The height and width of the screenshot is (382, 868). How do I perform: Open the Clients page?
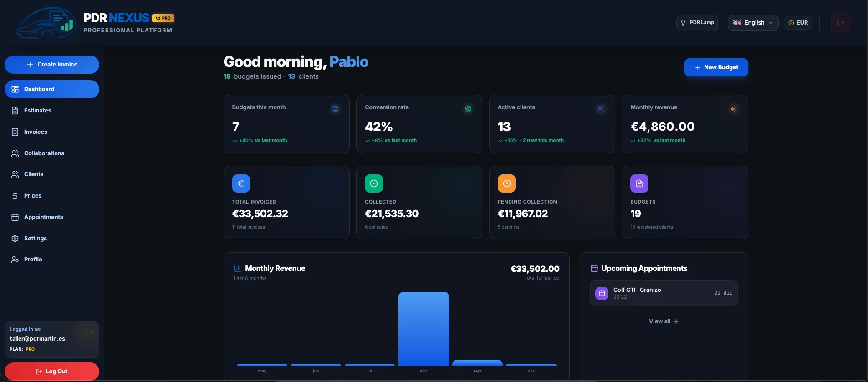pos(52,174)
